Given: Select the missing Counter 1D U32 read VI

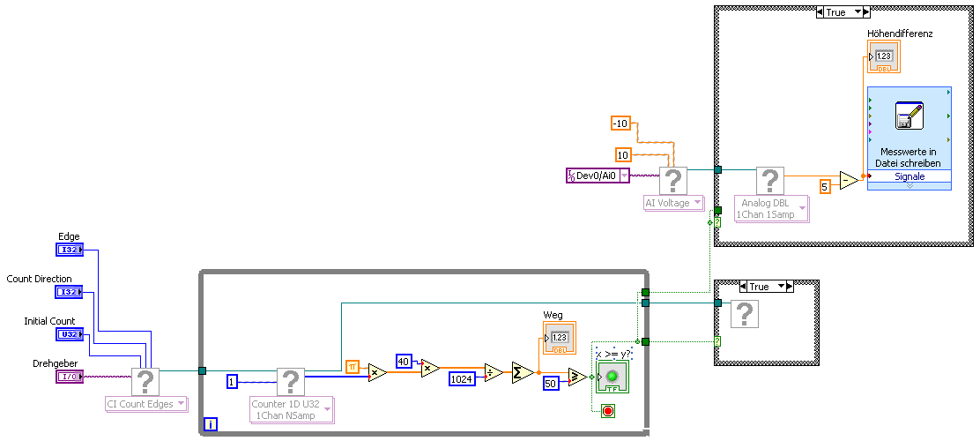Looking at the screenshot, I should [290, 381].
